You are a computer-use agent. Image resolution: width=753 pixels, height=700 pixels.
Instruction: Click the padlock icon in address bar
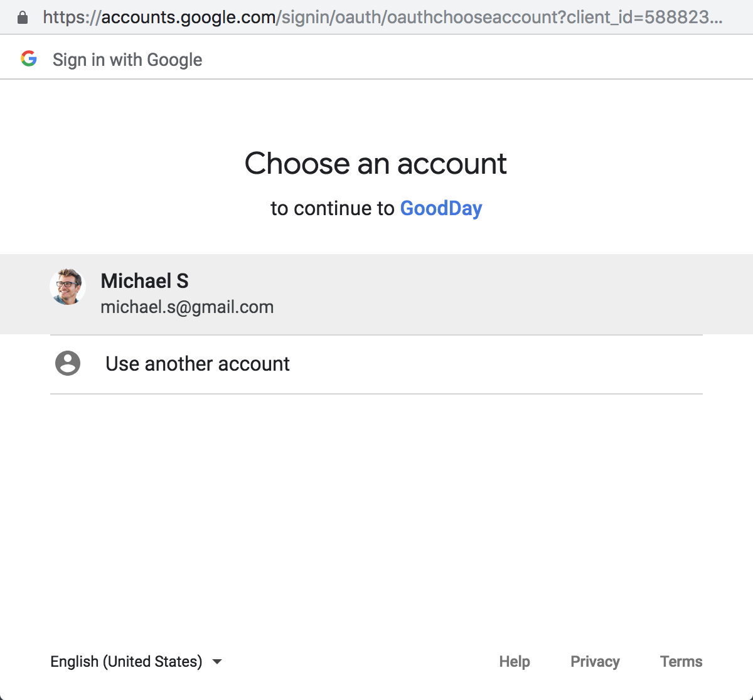pos(23,18)
